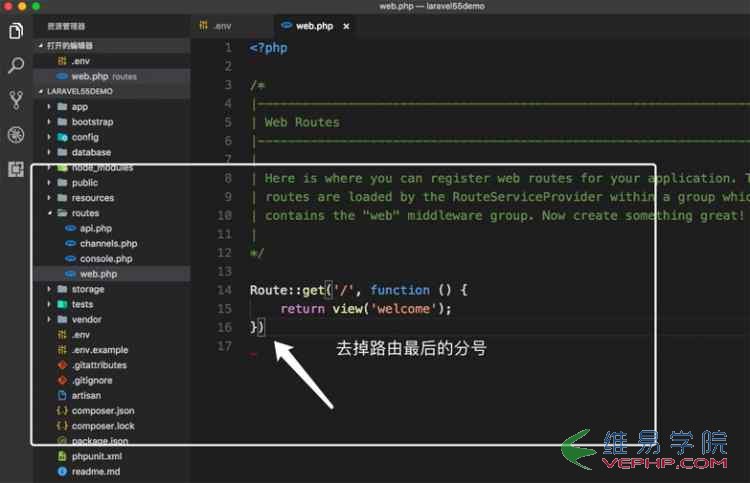Expand the tests folder
750x483 pixels.
(x=49, y=305)
